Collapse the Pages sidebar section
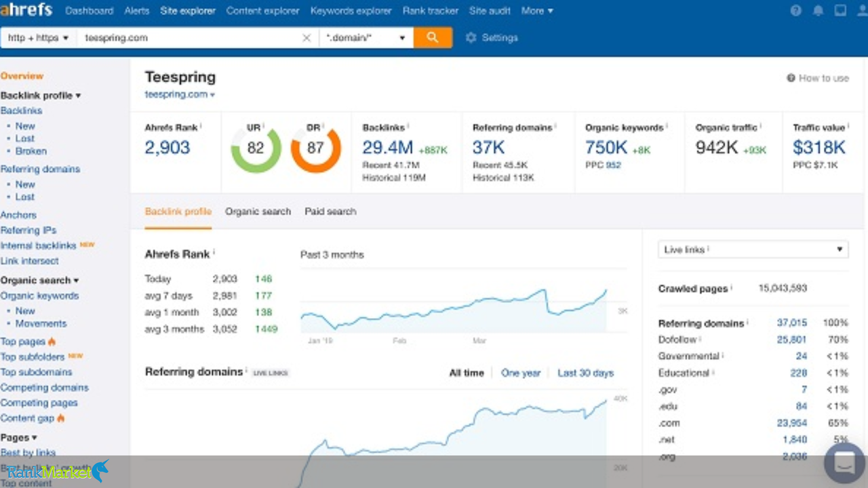The height and width of the screenshot is (488, 868). (x=19, y=438)
